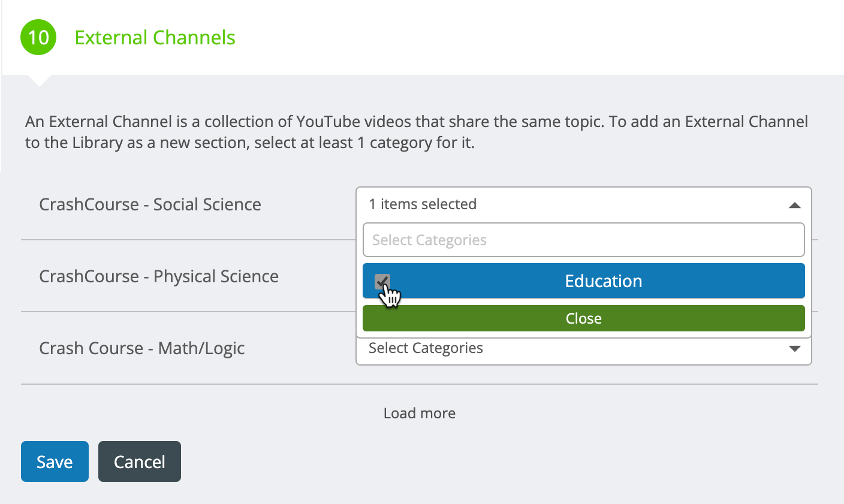Open Select Categories for Crash Course Math/Logic
Screen dimensions: 844x504
584,351
